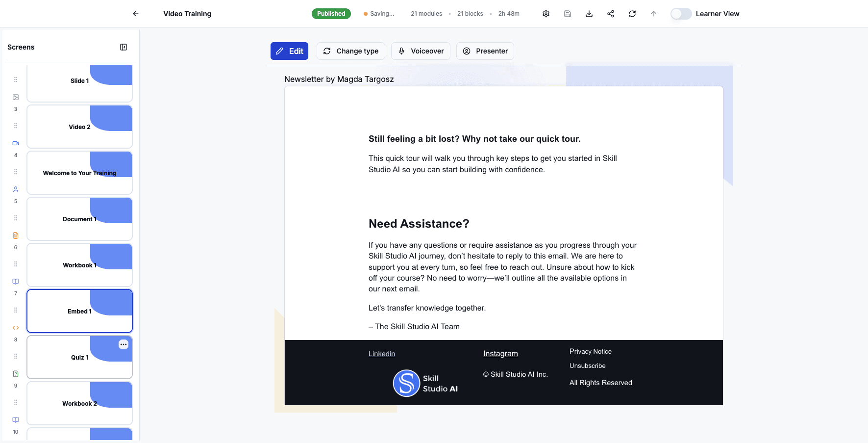The height and width of the screenshot is (443, 868).
Task: Select the Workbook 2 screen thumbnail
Action: point(79,403)
